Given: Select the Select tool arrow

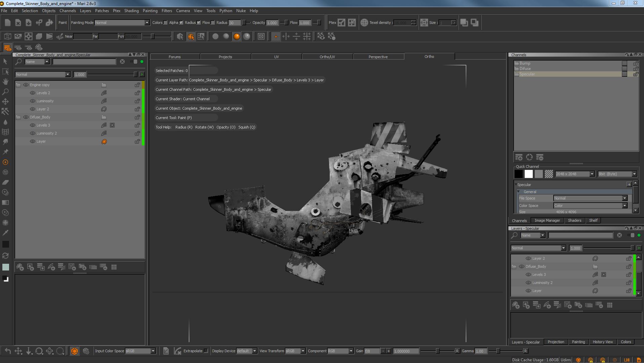Looking at the screenshot, I should (x=5, y=61).
